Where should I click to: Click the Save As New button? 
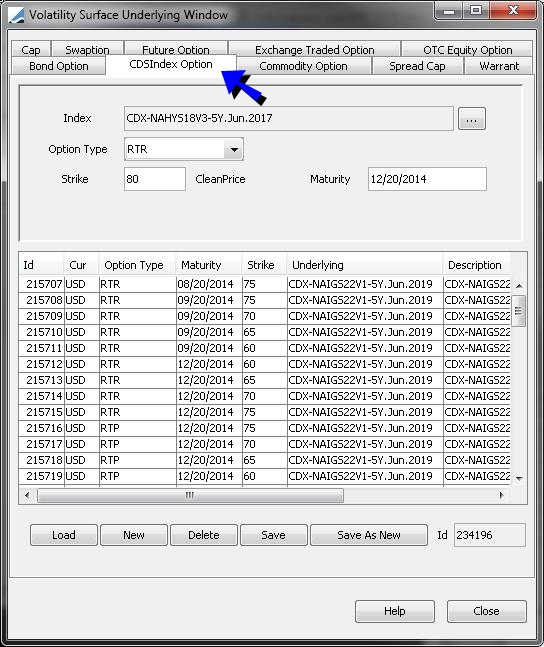point(369,535)
